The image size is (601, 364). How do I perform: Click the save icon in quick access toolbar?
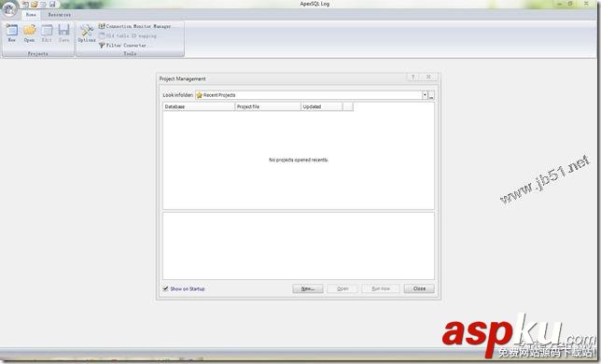pyautogui.click(x=52, y=5)
